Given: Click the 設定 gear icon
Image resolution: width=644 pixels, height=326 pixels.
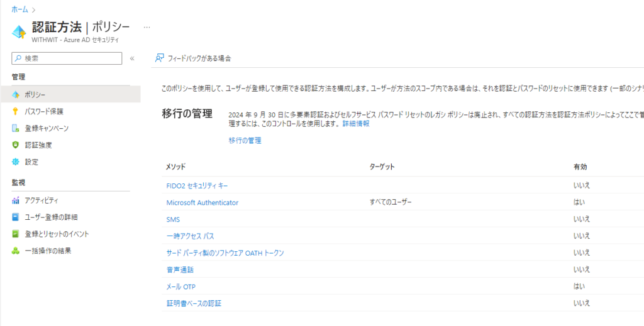Looking at the screenshot, I should click(16, 162).
